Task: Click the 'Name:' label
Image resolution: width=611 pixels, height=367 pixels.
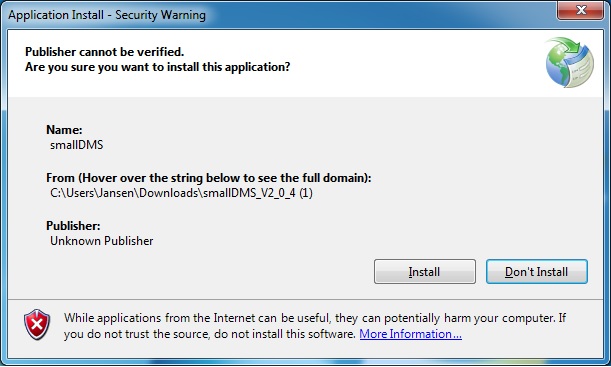Action: [x=64, y=130]
